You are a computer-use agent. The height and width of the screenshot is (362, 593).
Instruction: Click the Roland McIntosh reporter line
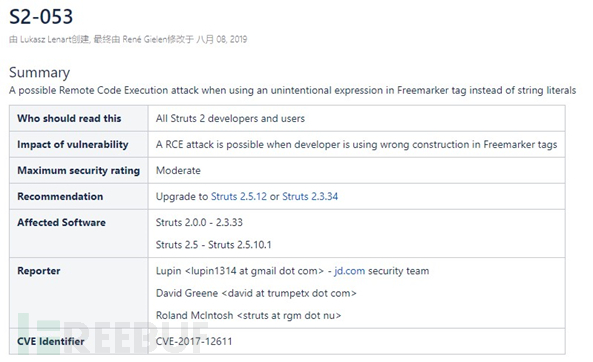(248, 315)
